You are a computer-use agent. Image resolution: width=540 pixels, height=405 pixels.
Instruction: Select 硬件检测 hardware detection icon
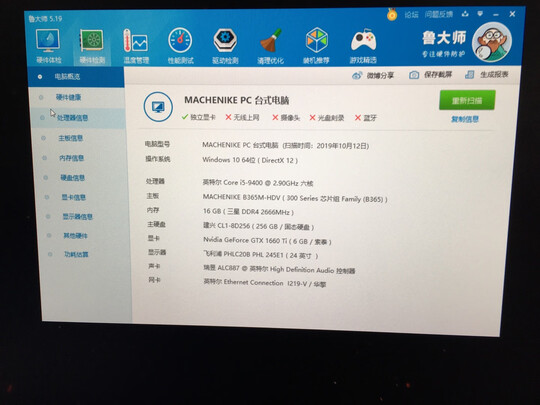[x=92, y=46]
